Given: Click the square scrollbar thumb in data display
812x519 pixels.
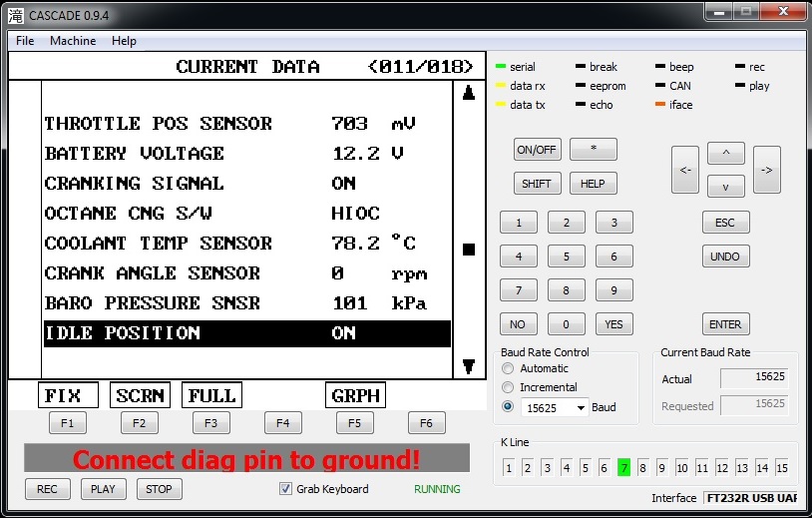Looking at the screenshot, I should [x=469, y=250].
